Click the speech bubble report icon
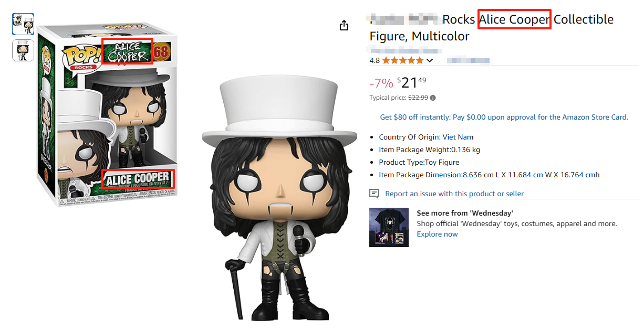The image size is (644, 331). point(374,194)
